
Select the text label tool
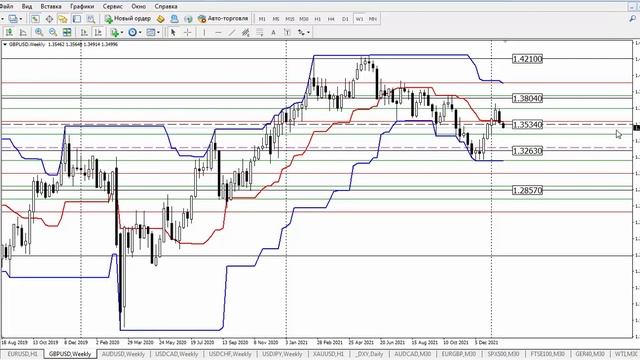click(287, 32)
